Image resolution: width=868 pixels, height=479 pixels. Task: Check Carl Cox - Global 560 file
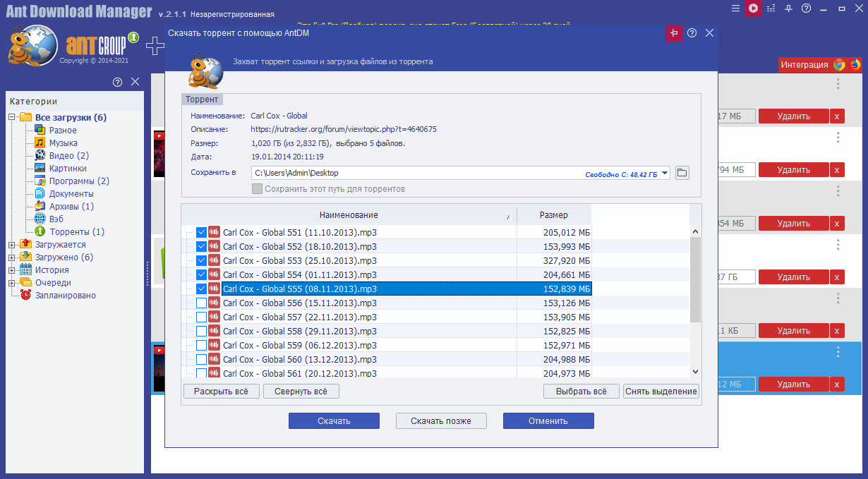click(202, 359)
